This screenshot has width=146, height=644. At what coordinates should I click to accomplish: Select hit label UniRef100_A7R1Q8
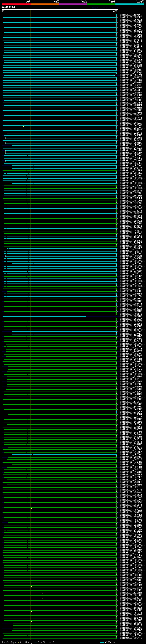pos(131,35)
